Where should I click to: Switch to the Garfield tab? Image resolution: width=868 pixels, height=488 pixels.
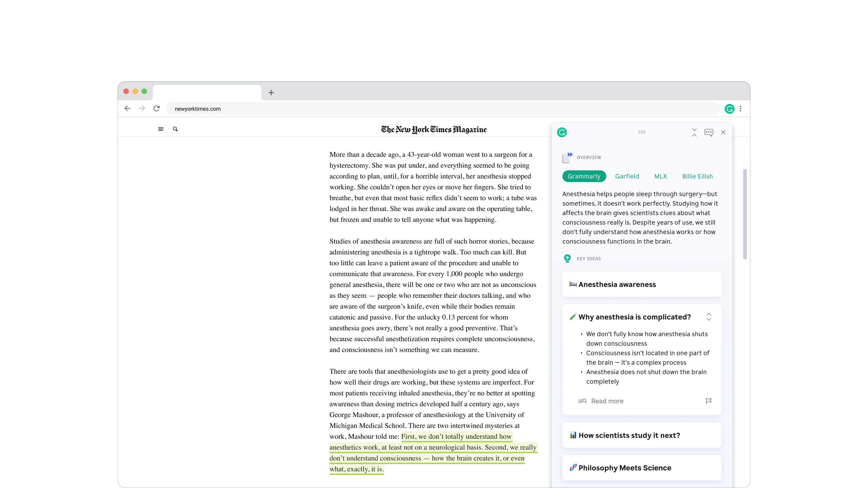pos(627,176)
